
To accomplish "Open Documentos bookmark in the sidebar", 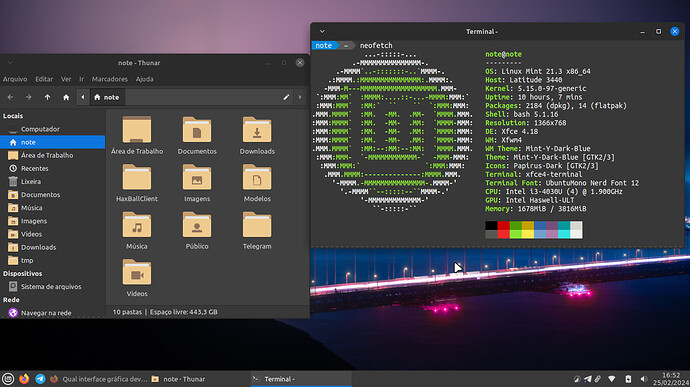I will click(x=53, y=195).
